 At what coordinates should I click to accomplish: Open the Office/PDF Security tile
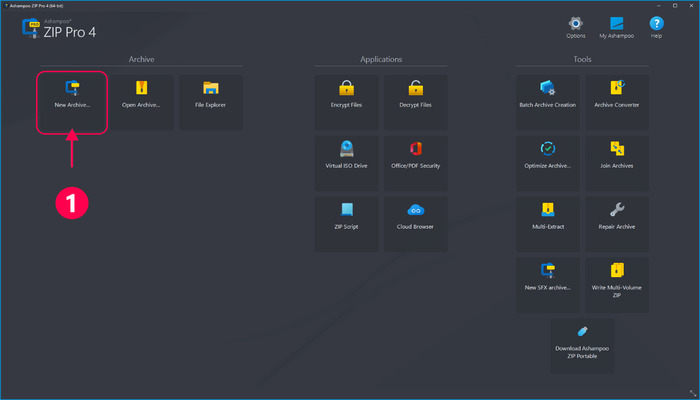(x=416, y=163)
